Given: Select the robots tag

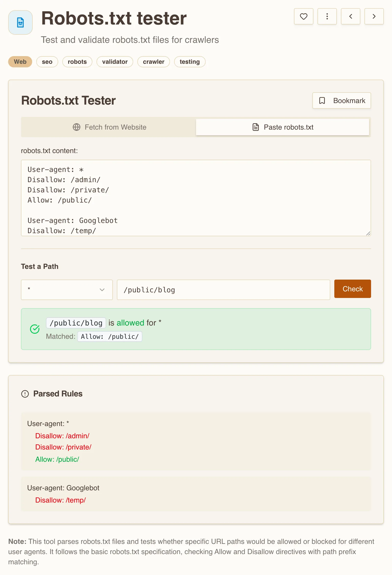Looking at the screenshot, I should (77, 62).
